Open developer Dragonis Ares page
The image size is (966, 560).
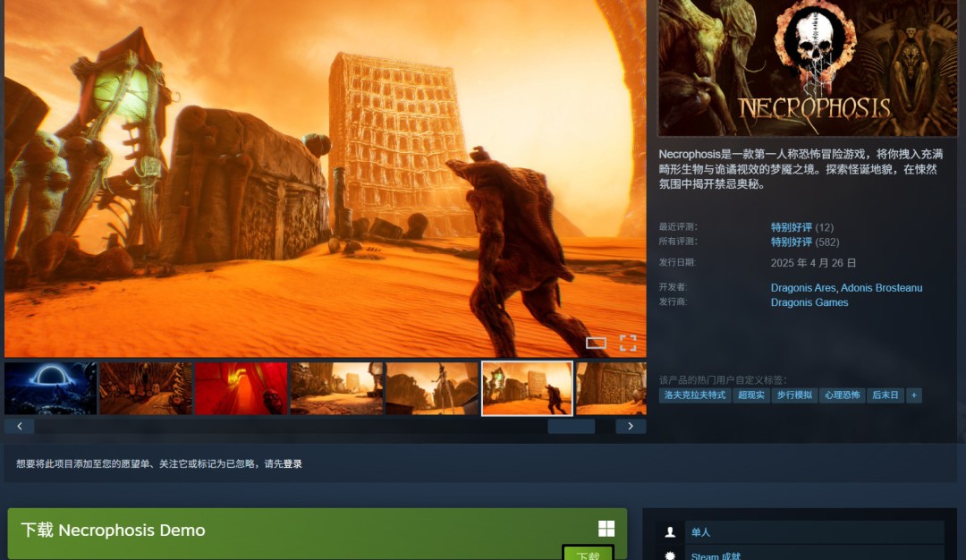803,288
